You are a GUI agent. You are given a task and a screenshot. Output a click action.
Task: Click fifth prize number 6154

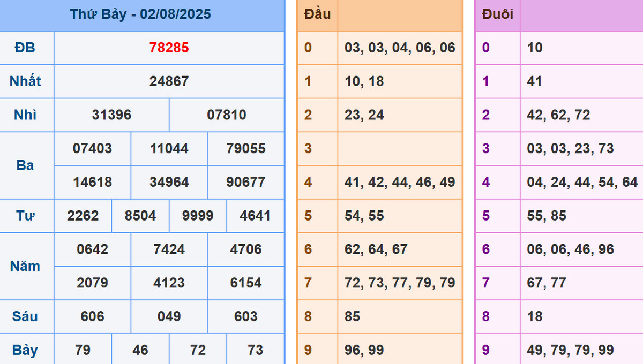coord(245,283)
